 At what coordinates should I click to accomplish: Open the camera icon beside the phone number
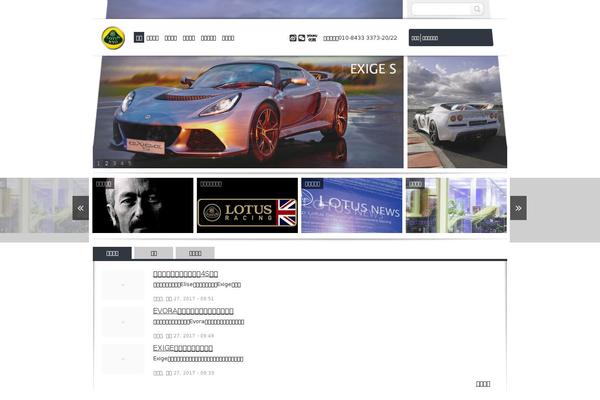click(x=293, y=38)
